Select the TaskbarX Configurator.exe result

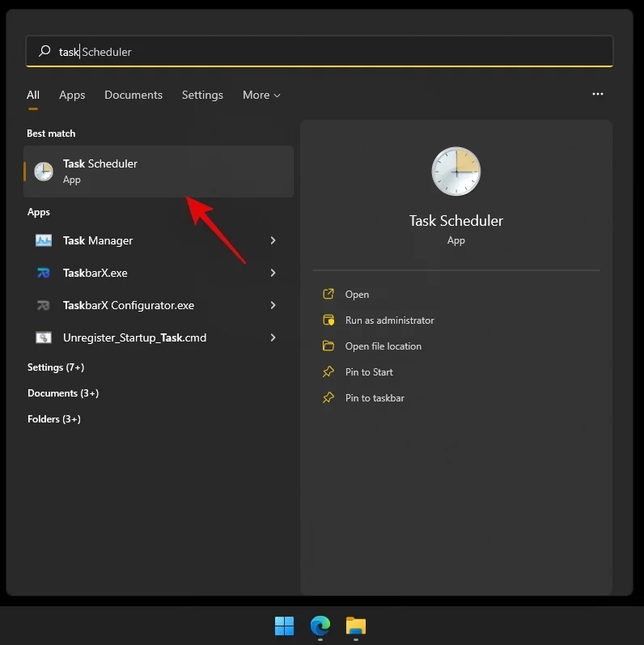(x=159, y=305)
